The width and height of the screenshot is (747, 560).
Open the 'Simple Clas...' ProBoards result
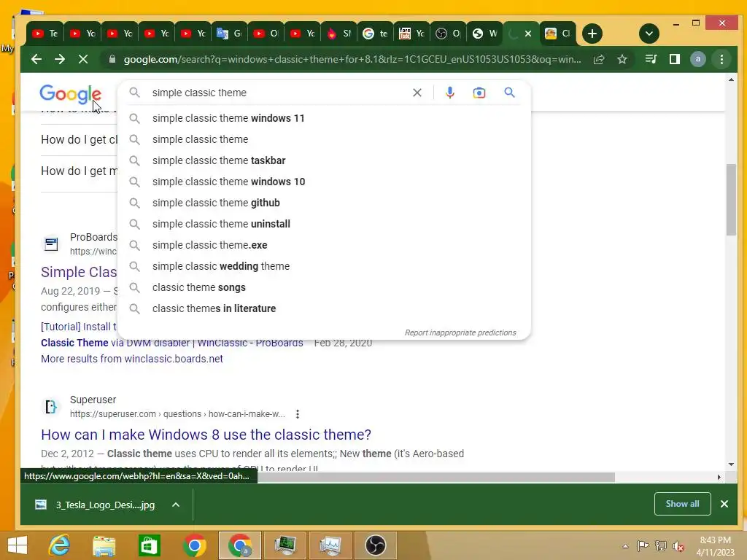click(x=79, y=272)
